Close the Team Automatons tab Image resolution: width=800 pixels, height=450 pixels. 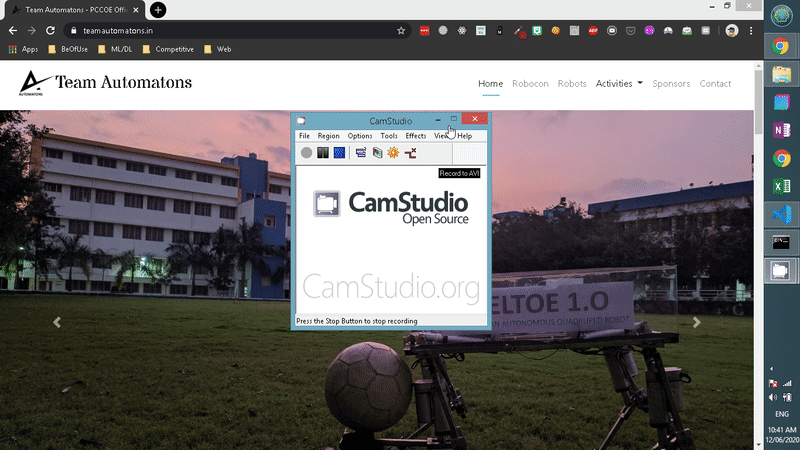coord(136,10)
